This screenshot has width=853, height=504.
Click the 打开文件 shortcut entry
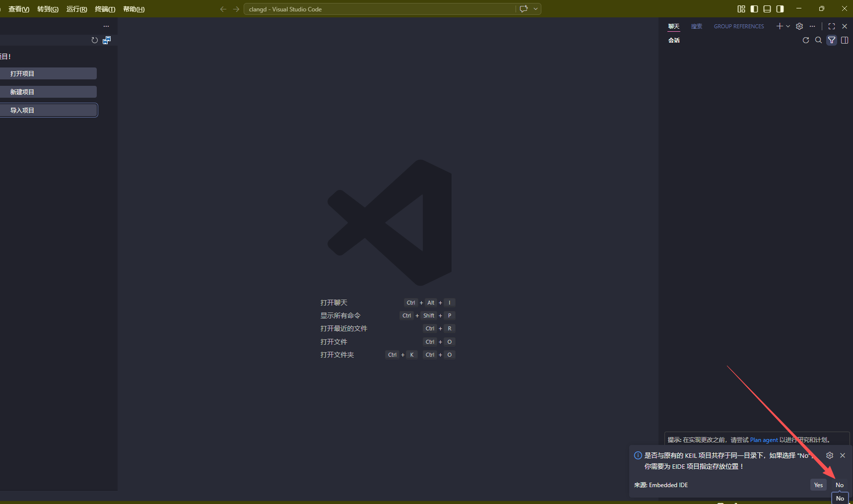[334, 342]
